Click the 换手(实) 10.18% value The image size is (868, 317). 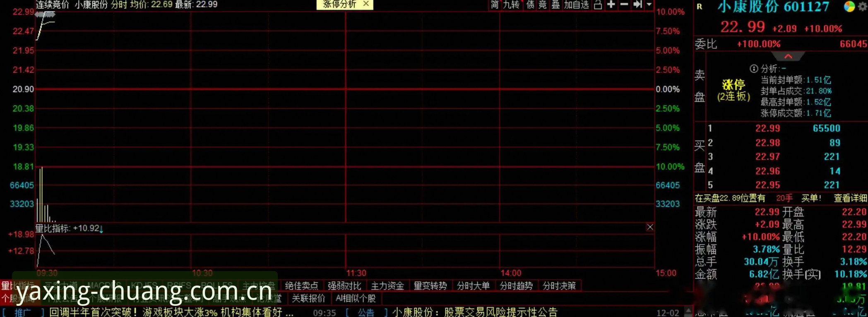(851, 274)
